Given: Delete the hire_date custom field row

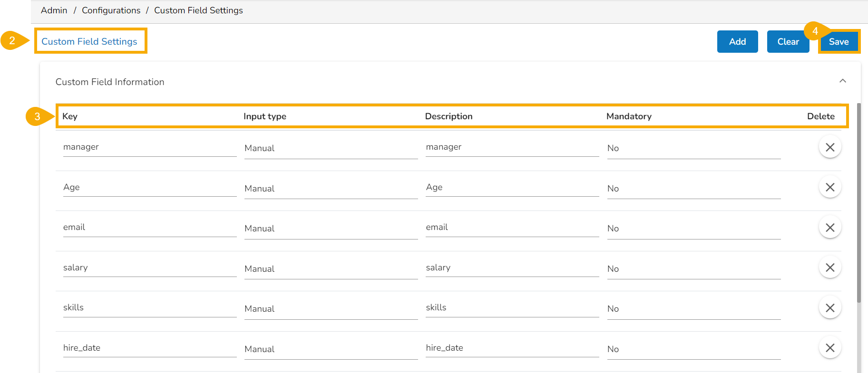Looking at the screenshot, I should 830,348.
